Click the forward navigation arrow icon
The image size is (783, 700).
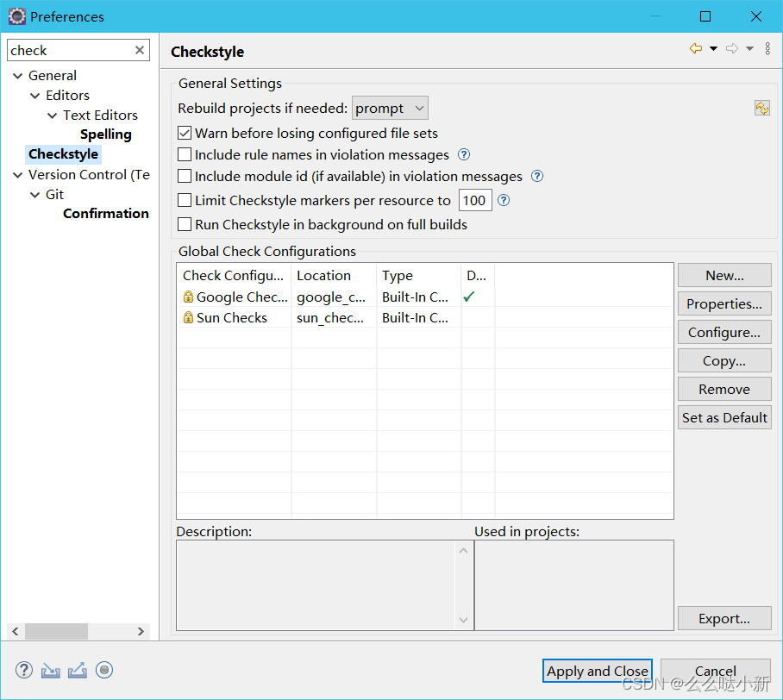click(x=732, y=48)
